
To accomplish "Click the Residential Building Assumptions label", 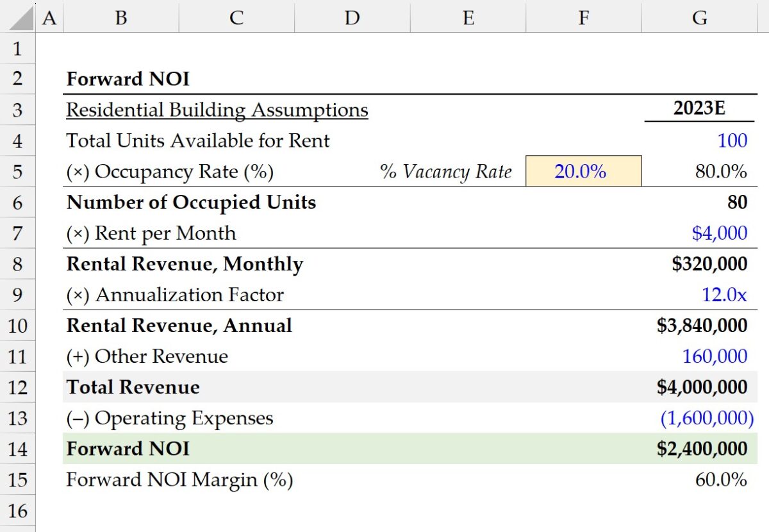I will [217, 110].
